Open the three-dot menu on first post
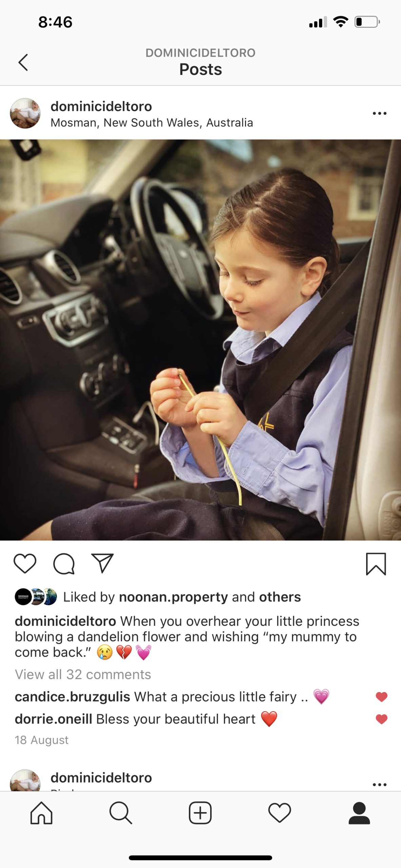401x868 pixels. pyautogui.click(x=379, y=113)
